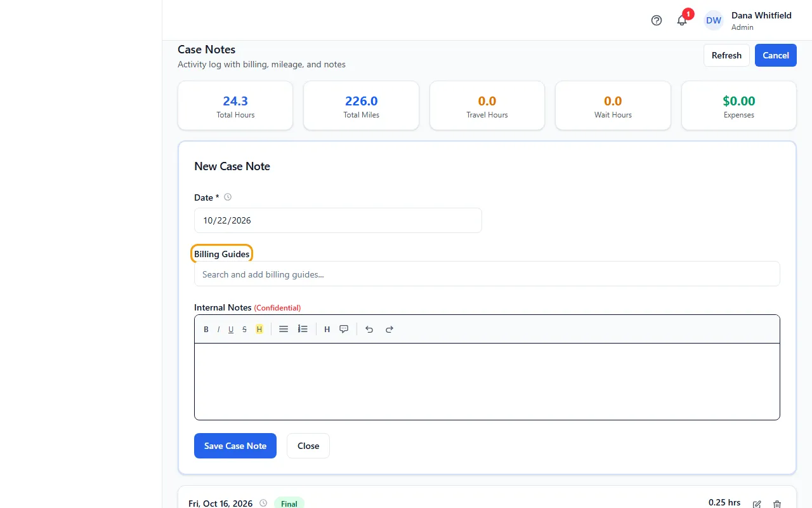Screen dimensions: 812x508
Task: Click the Date field showing 10/22/2026
Action: coord(338,220)
